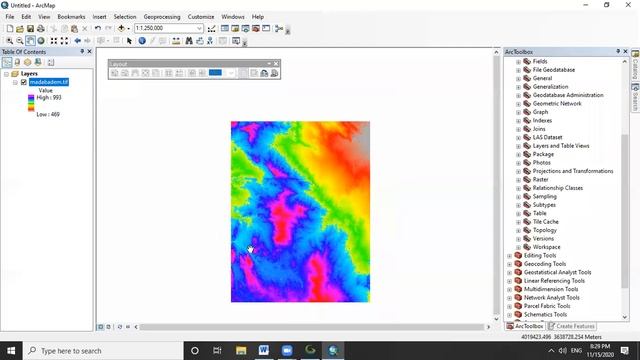
Task: Select the Pan hand tool
Action: coord(30,41)
